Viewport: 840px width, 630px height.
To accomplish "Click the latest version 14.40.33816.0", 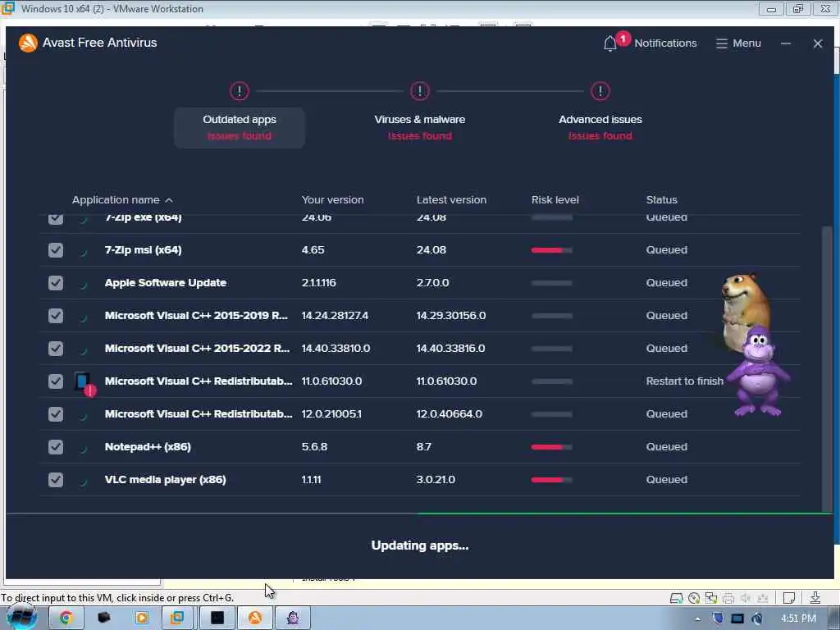I will 450,349.
